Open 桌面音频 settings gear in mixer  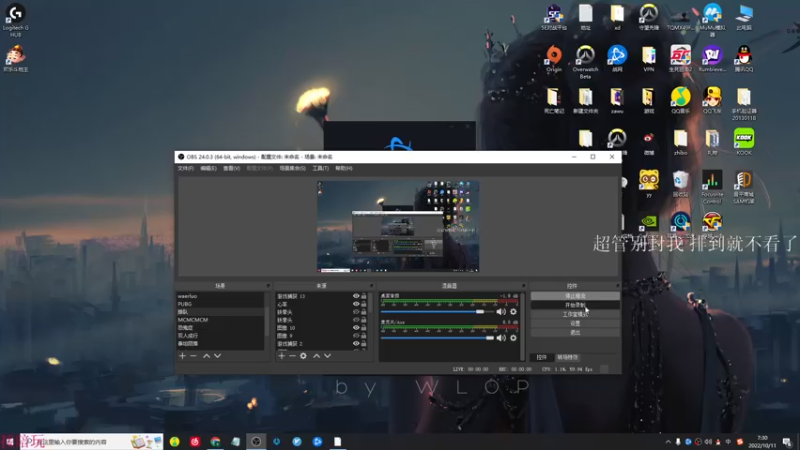point(513,312)
